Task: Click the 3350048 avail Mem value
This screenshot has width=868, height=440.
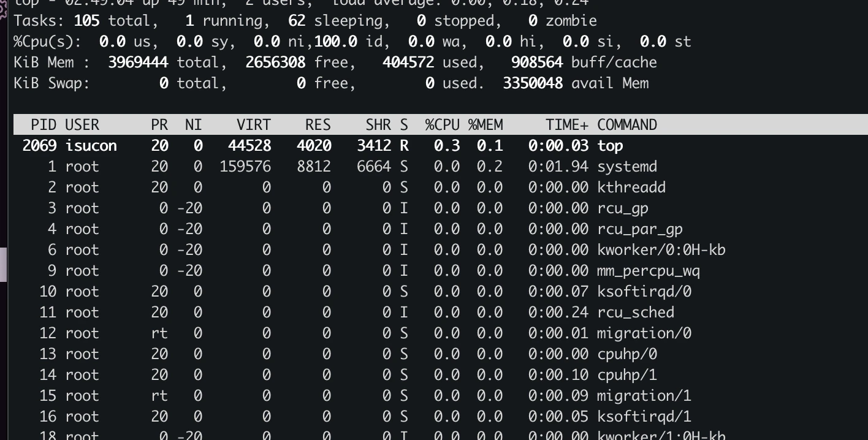Action: pyautogui.click(x=533, y=83)
